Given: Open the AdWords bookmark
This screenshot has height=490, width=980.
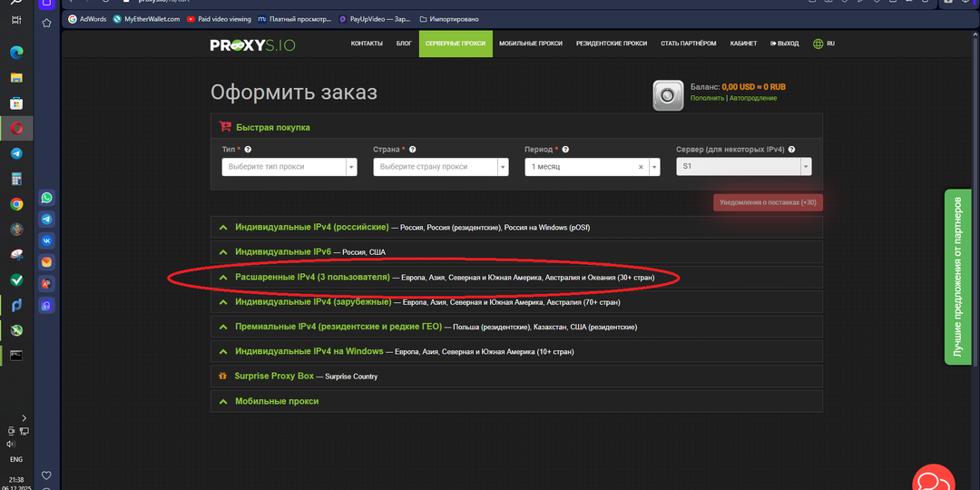Looking at the screenshot, I should (x=87, y=19).
